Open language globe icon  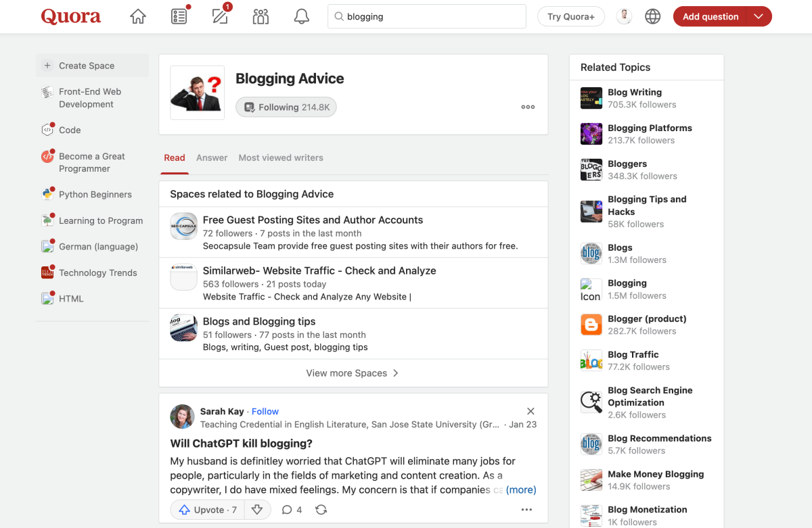[x=652, y=17]
